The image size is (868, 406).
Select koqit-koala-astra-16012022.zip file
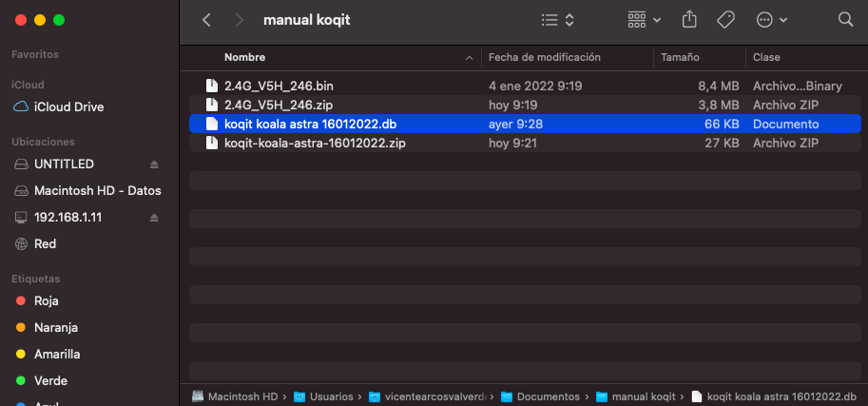(x=315, y=143)
